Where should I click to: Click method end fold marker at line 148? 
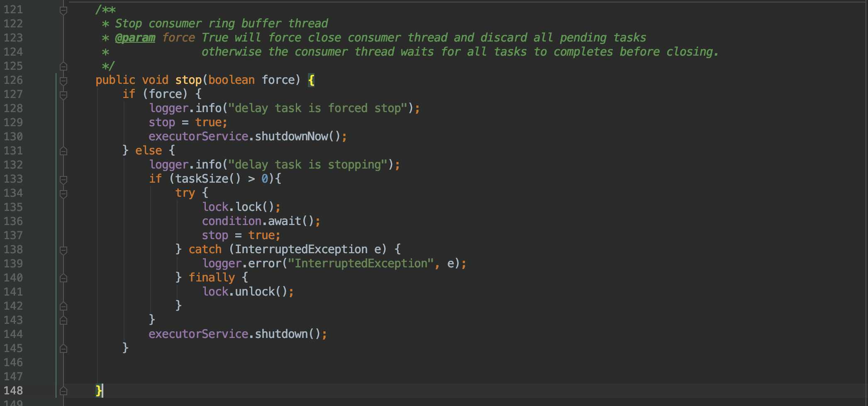click(63, 391)
